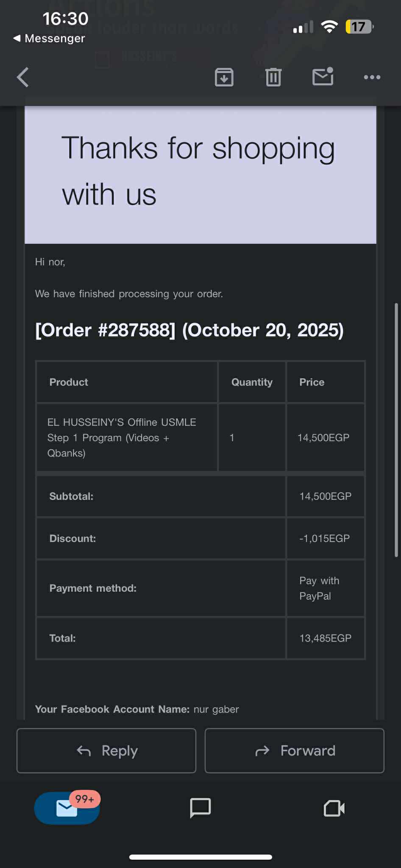Return to Messenger app
Image resolution: width=401 pixels, height=868 pixels.
click(49, 39)
